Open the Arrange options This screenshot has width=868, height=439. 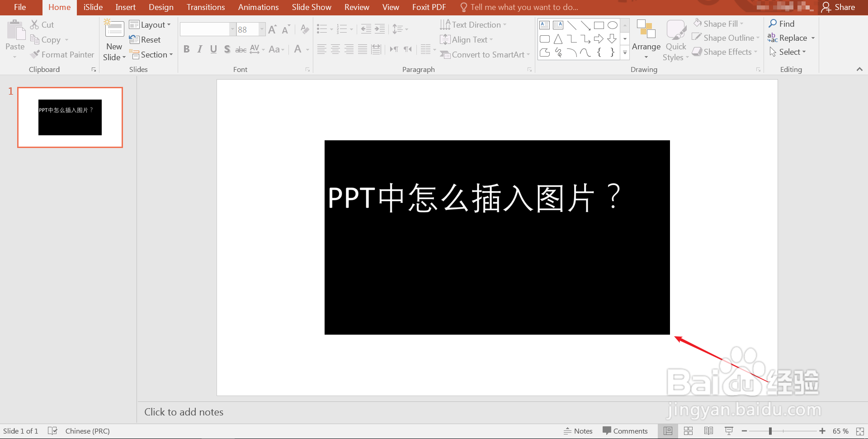[646, 40]
